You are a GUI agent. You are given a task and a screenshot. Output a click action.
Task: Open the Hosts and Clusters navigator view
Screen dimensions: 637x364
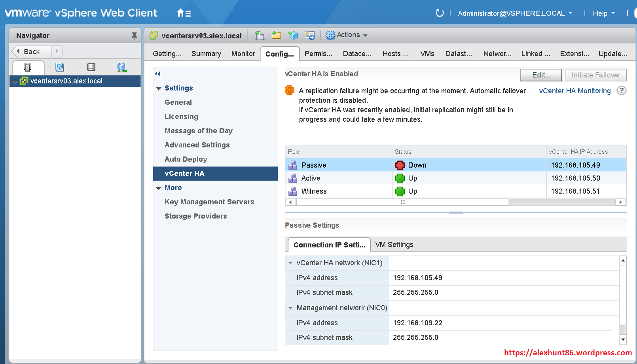click(x=28, y=68)
